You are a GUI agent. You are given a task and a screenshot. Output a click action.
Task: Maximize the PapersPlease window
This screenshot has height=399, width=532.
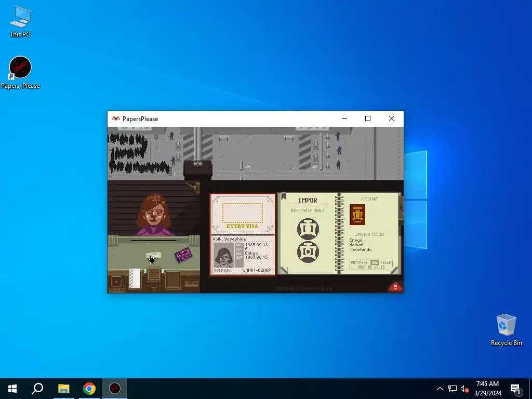(367, 118)
